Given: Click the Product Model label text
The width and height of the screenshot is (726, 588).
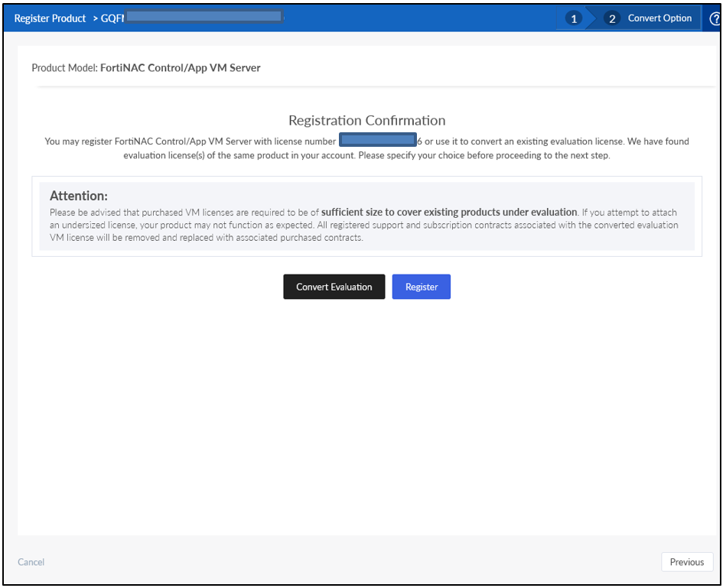Looking at the screenshot, I should [64, 68].
